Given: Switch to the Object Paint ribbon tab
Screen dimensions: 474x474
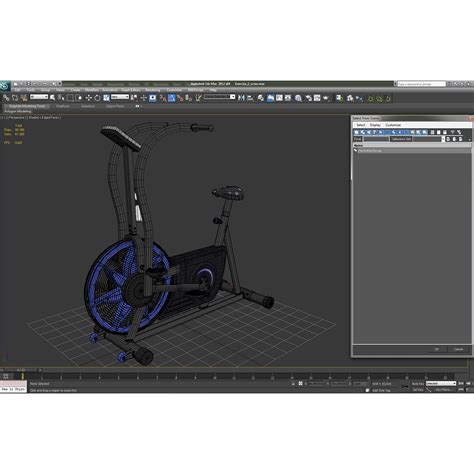Looking at the screenshot, I should pos(115,106).
